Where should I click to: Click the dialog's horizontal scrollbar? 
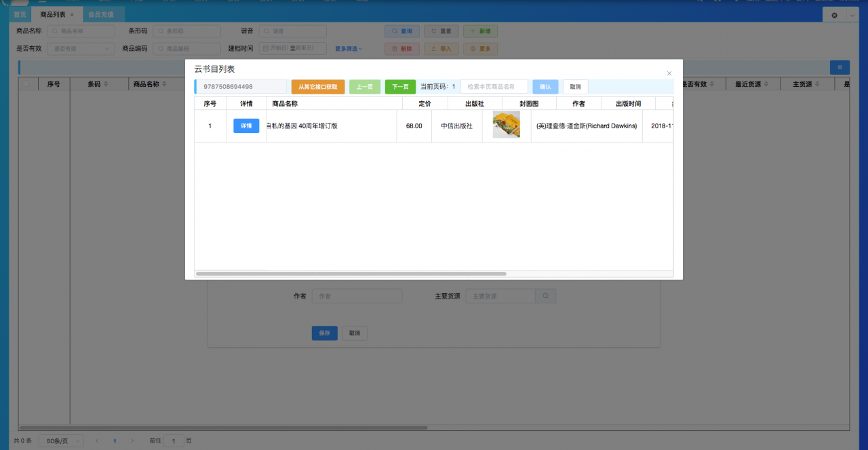351,274
